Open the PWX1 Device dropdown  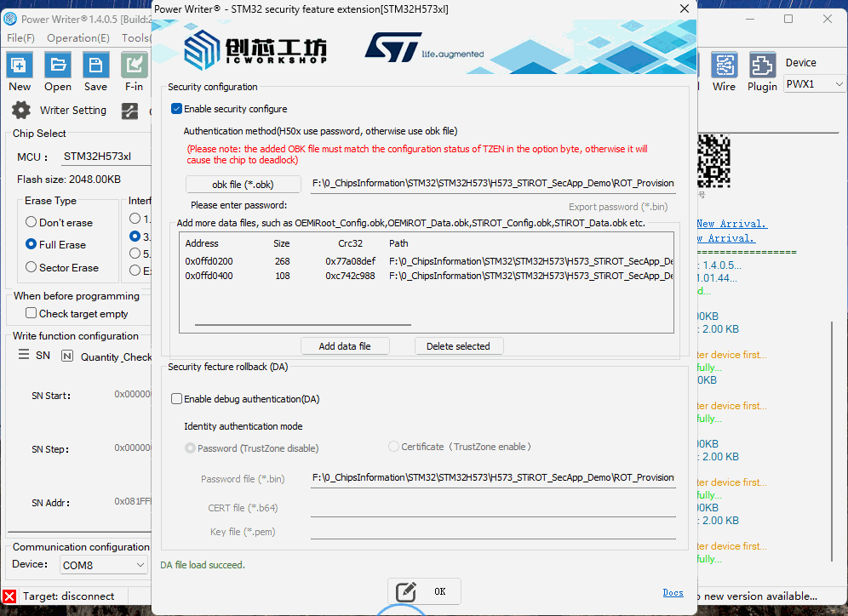pos(814,84)
